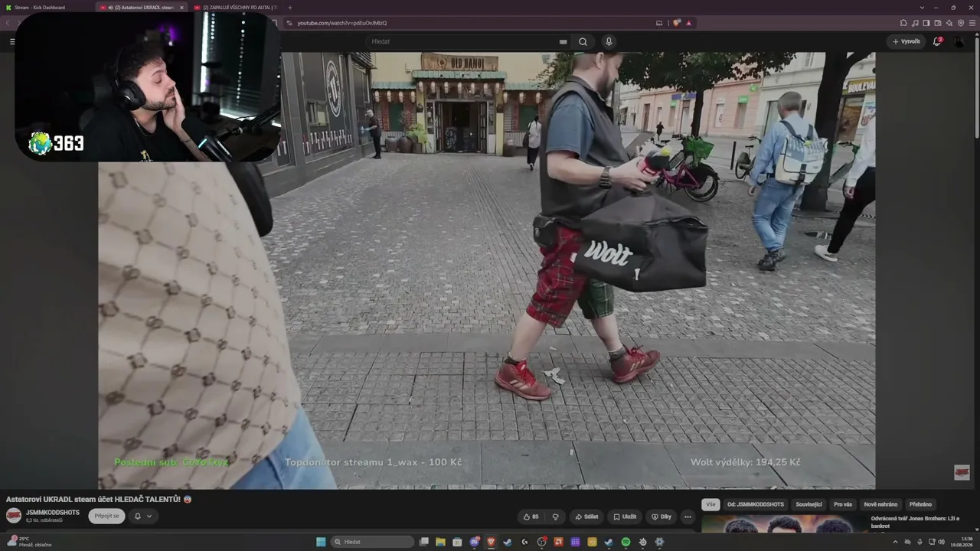Click the YouTube search magnifier button
Image resolution: width=980 pixels, height=551 pixels.
coord(583,42)
